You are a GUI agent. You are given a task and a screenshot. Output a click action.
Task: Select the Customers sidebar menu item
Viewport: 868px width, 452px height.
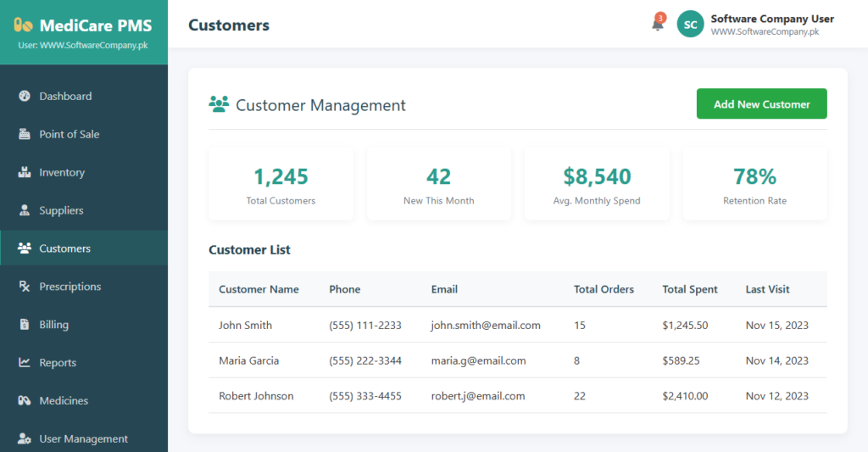pos(64,248)
